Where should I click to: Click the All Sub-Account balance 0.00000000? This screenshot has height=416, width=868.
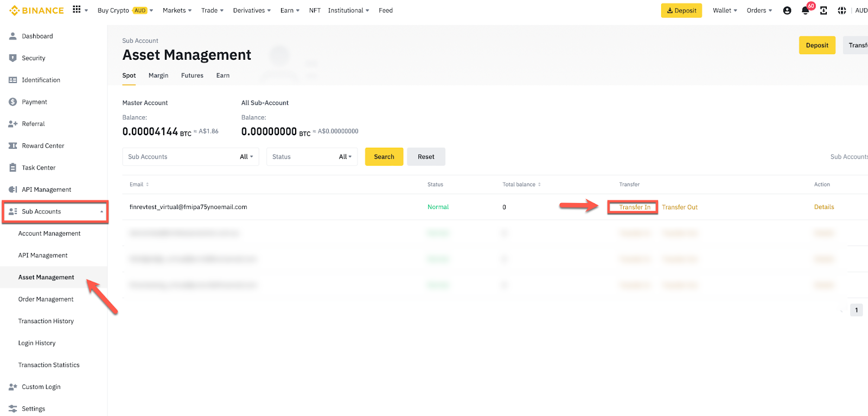coord(269,131)
